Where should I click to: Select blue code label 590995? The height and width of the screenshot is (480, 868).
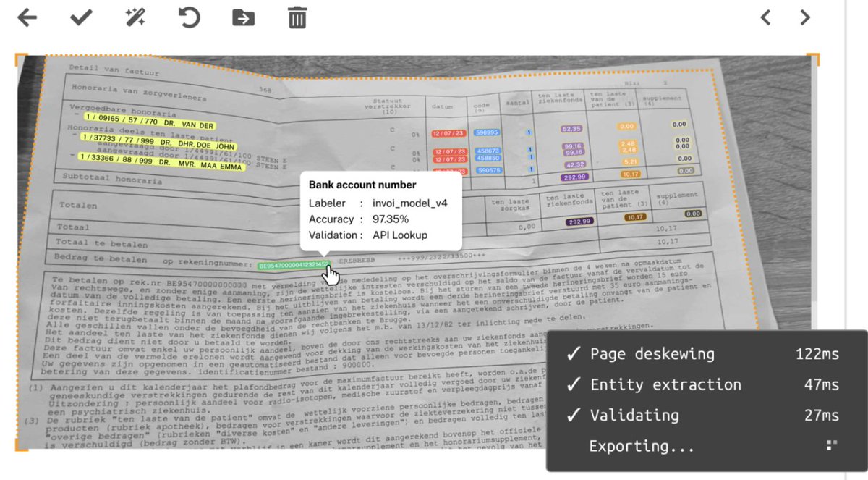click(487, 132)
